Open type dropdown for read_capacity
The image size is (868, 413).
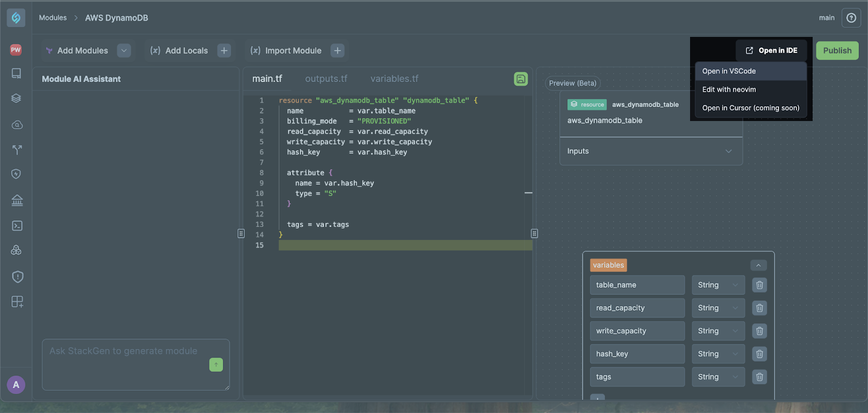[x=718, y=308]
